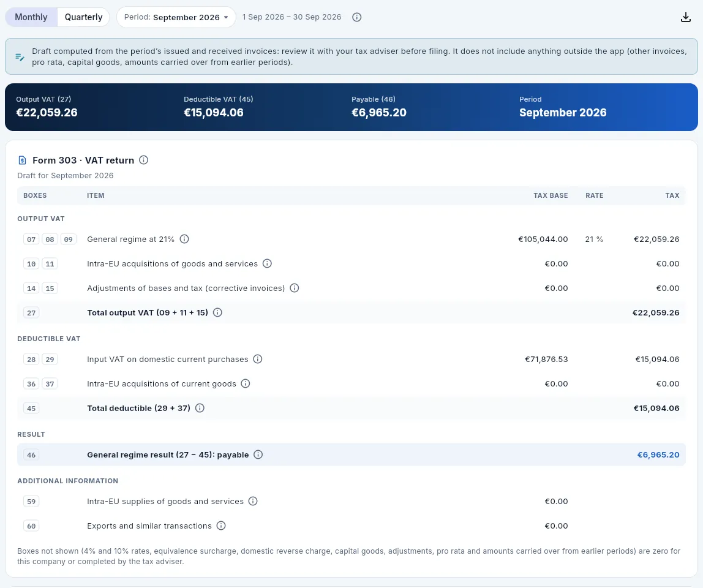Switch to Monthly view

pyautogui.click(x=31, y=17)
